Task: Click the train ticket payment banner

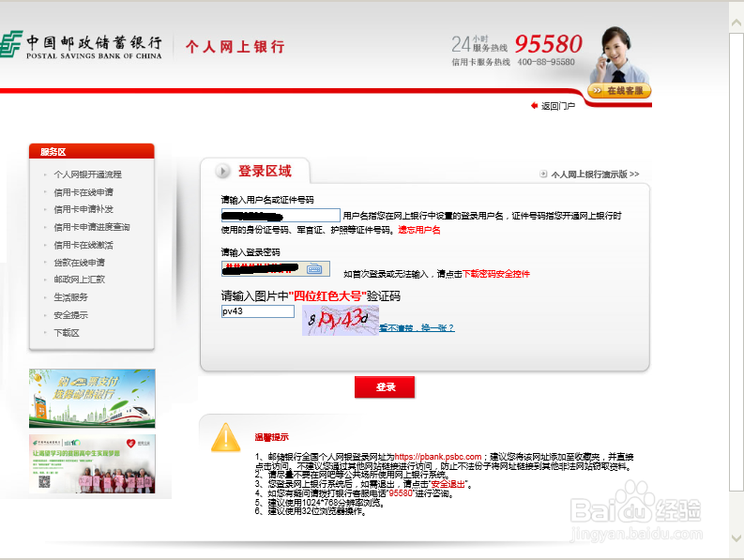Action: coord(92,399)
